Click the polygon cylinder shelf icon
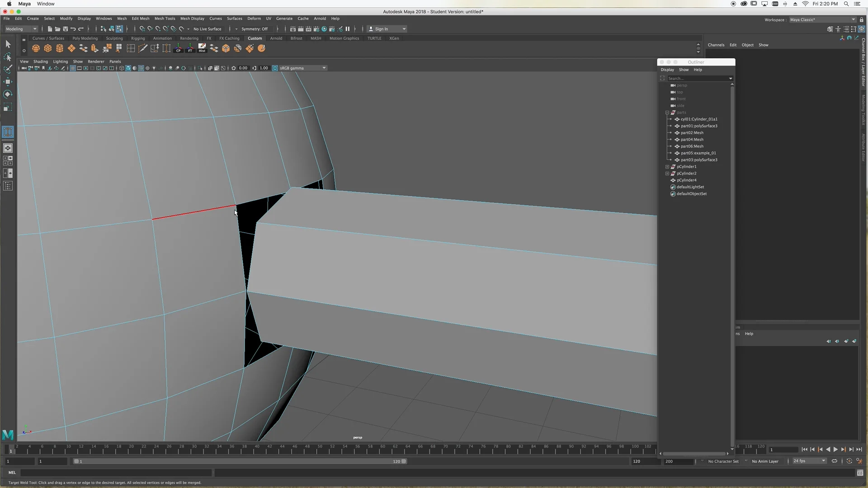868x488 pixels. [x=60, y=48]
